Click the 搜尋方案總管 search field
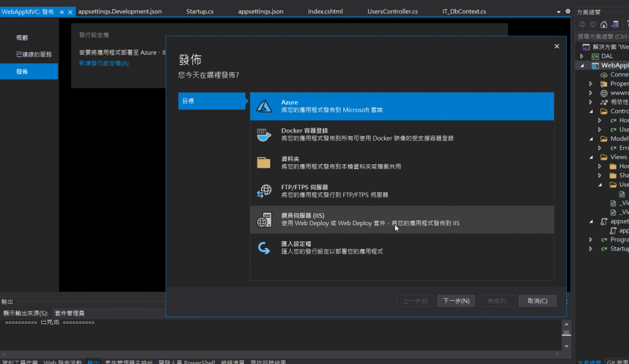629x364 pixels. [603, 36]
